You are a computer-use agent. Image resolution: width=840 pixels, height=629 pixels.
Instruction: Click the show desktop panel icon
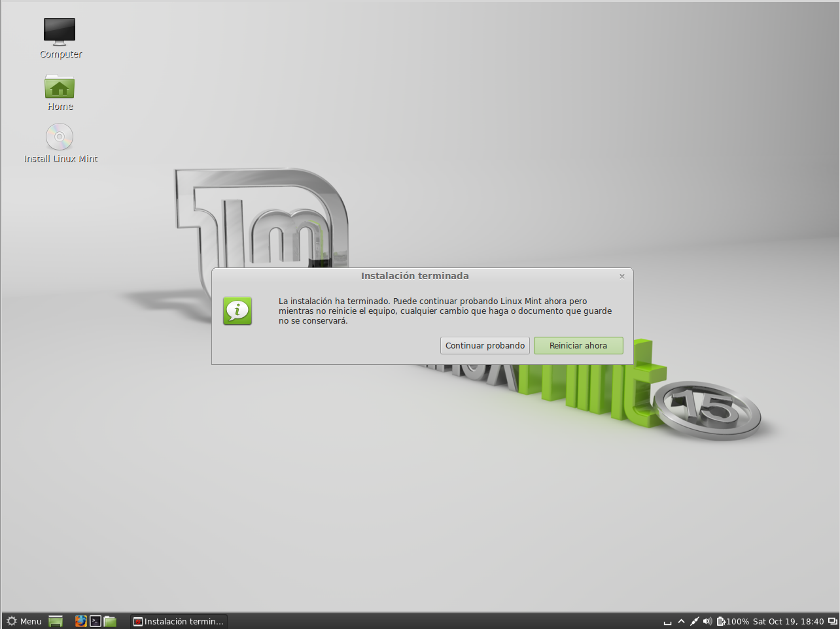coord(56,621)
